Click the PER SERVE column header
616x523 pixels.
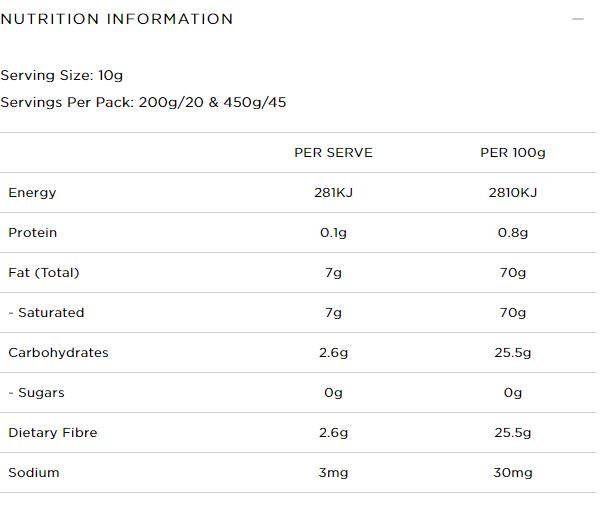[x=333, y=153]
